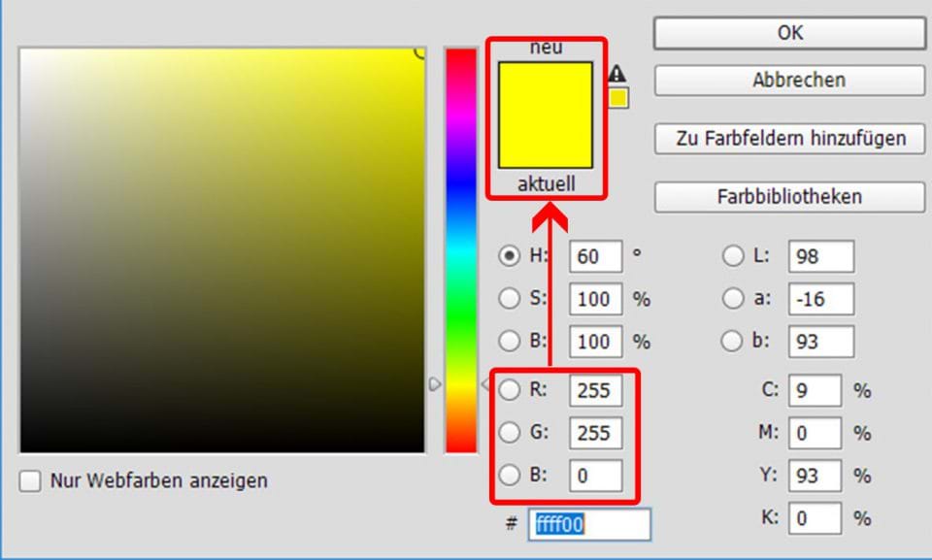Select the H radio button
Image resolution: width=932 pixels, height=560 pixels.
click(x=509, y=256)
